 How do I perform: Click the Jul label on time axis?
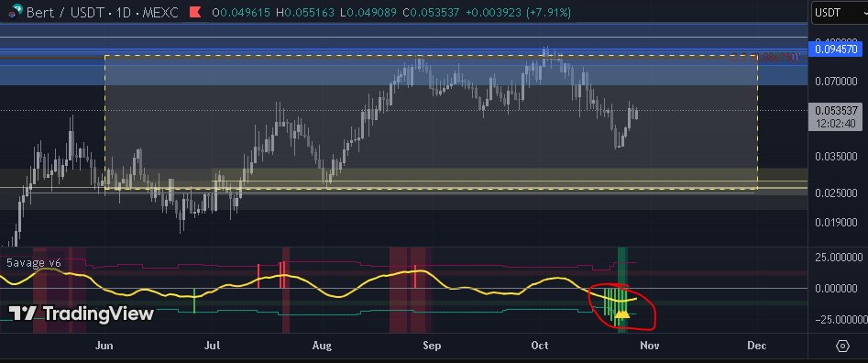[212, 346]
